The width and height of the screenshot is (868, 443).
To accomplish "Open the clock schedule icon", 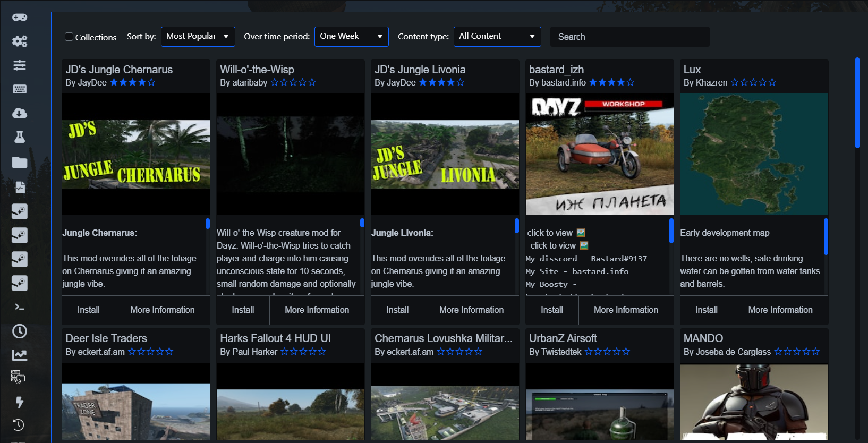I will pyautogui.click(x=20, y=331).
